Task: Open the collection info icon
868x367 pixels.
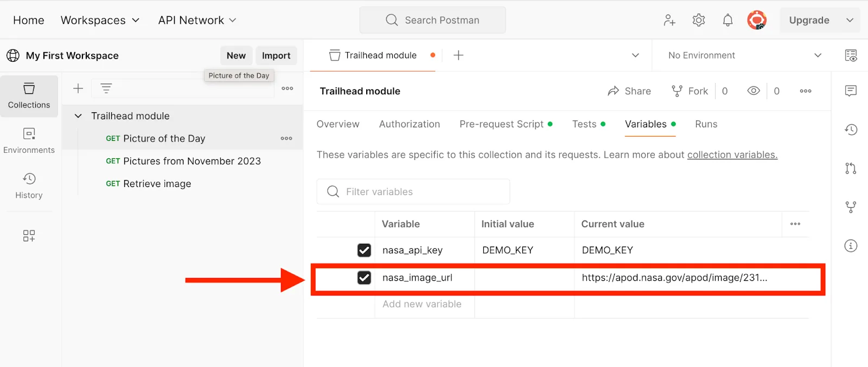Action: (x=851, y=246)
